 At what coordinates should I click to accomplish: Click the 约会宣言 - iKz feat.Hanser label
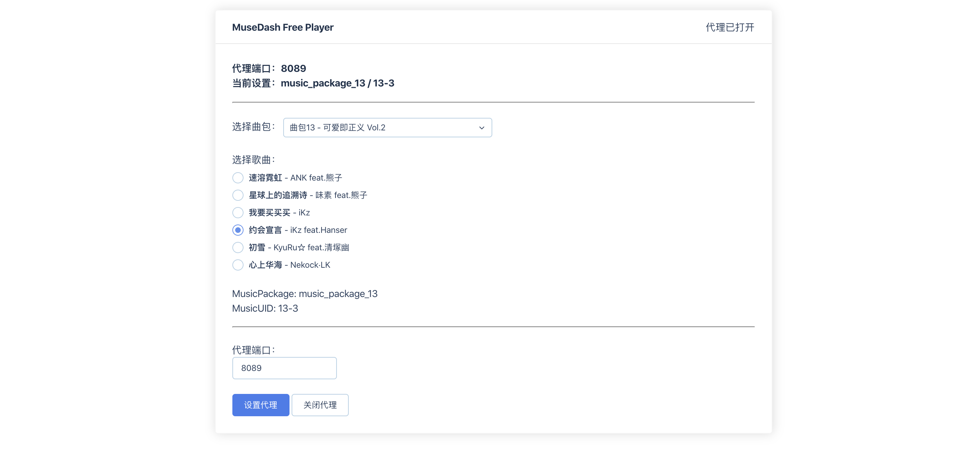pos(298,230)
